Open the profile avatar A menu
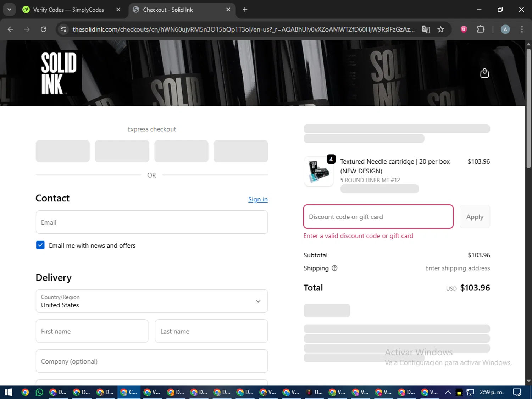This screenshot has width=532, height=399. click(505, 29)
